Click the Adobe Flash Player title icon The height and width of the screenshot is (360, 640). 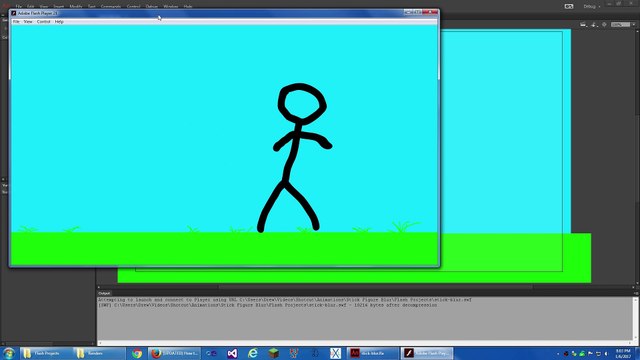tap(13, 13)
